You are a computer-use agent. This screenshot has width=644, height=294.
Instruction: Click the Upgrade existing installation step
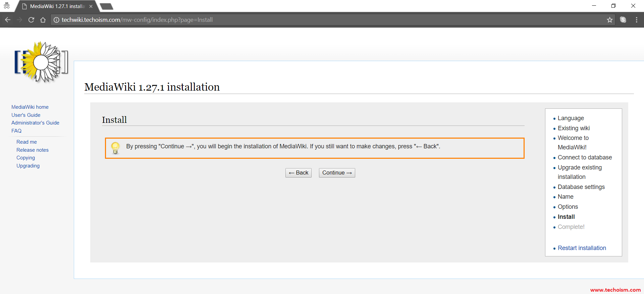pos(580,172)
